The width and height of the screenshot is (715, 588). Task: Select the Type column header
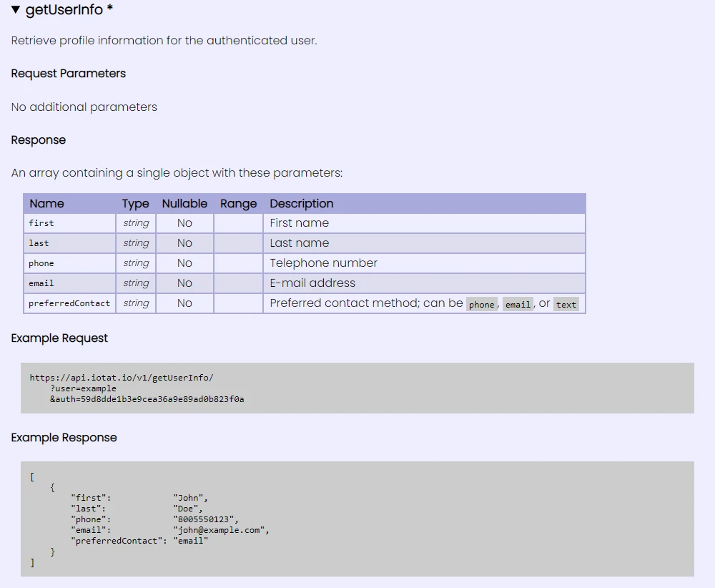[135, 204]
